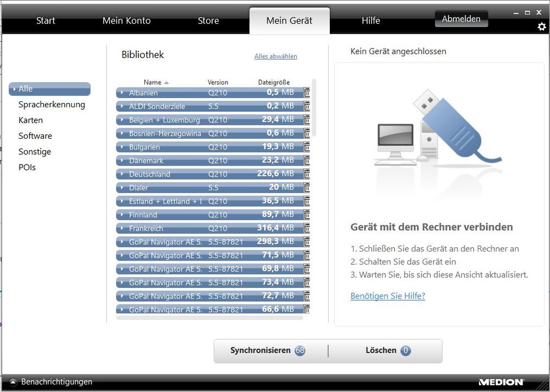The image size is (550, 392).
Task: Delete ALDI Sonderziele with trash icon
Action: pos(307,106)
